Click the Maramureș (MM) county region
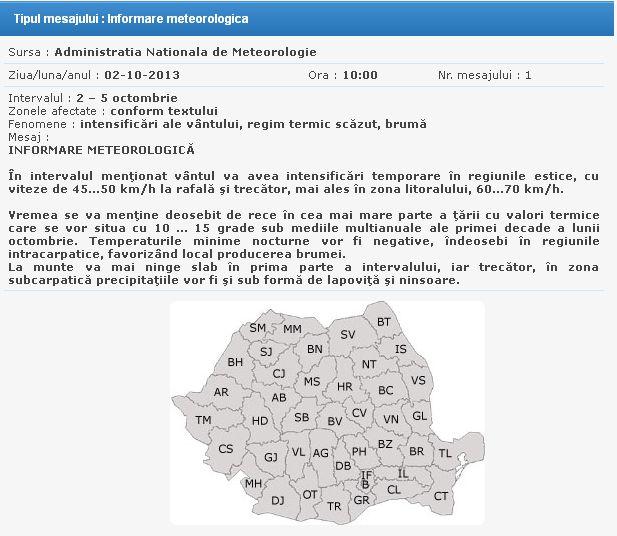Viewport: 617px width, 536px height. 292,328
